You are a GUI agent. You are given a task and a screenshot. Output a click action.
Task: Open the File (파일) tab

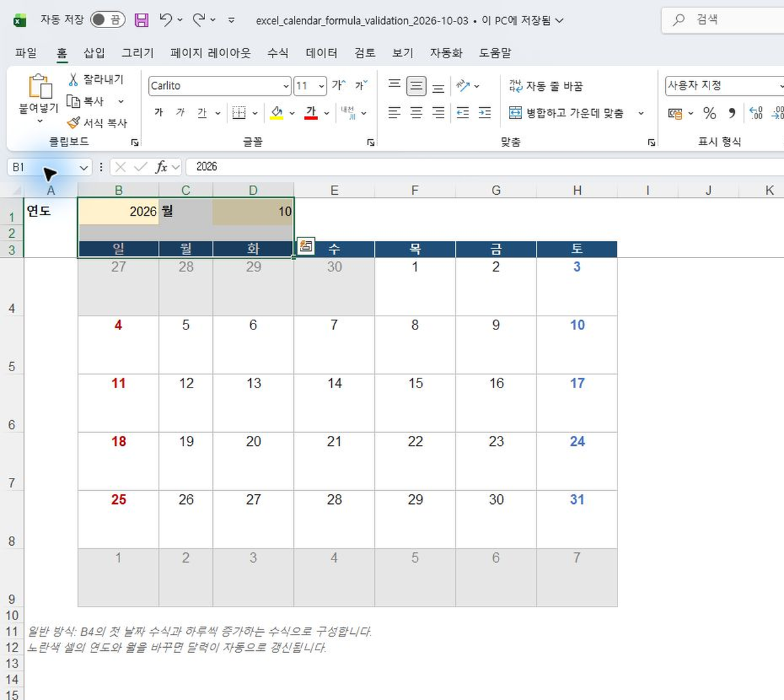point(26,53)
